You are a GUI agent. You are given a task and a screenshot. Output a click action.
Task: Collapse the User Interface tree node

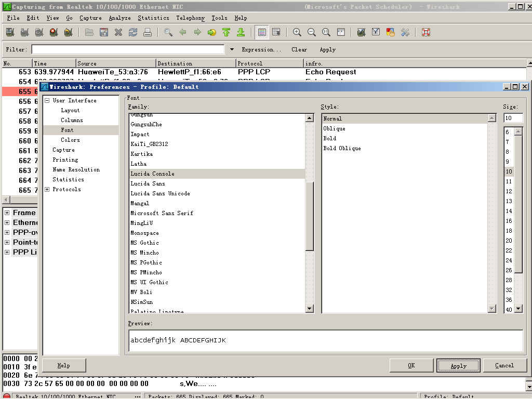pyautogui.click(x=47, y=100)
